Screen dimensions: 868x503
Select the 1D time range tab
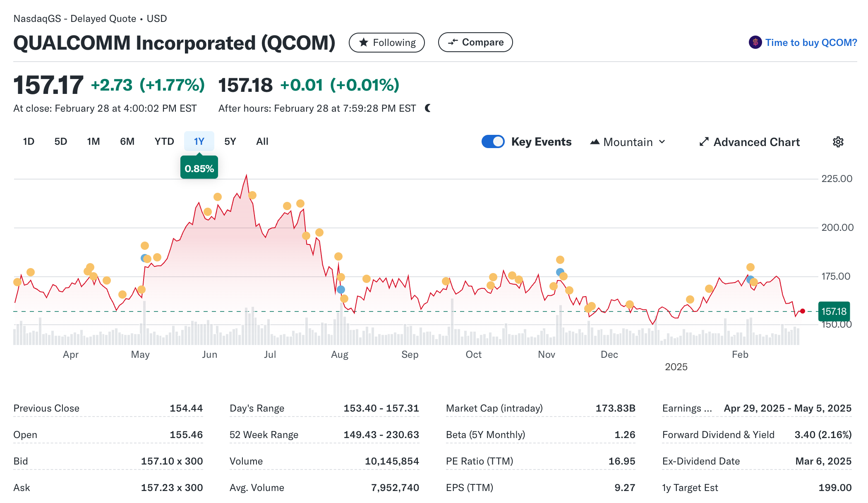point(29,141)
